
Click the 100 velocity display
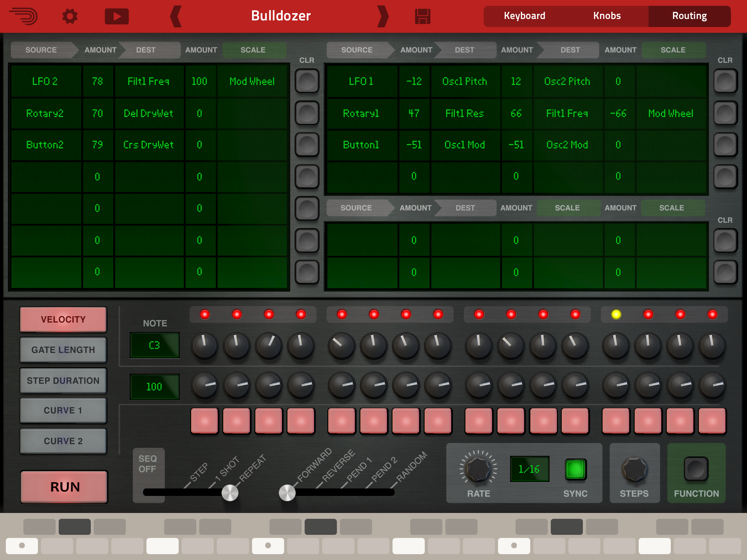[x=155, y=387]
